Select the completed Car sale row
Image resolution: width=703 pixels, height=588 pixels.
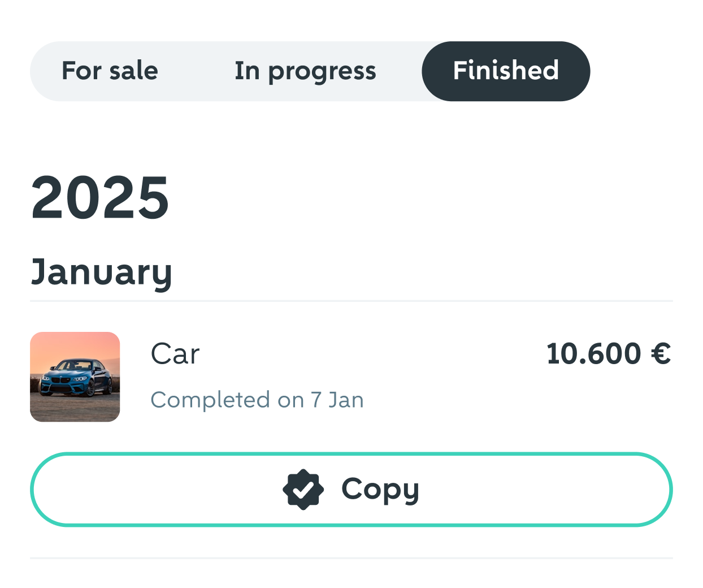(x=350, y=377)
